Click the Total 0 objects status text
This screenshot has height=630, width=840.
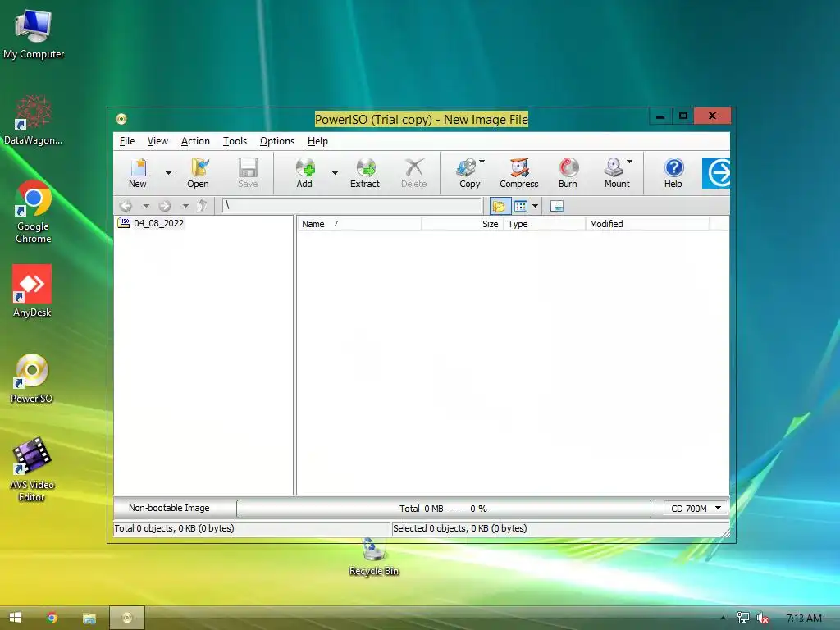(174, 528)
